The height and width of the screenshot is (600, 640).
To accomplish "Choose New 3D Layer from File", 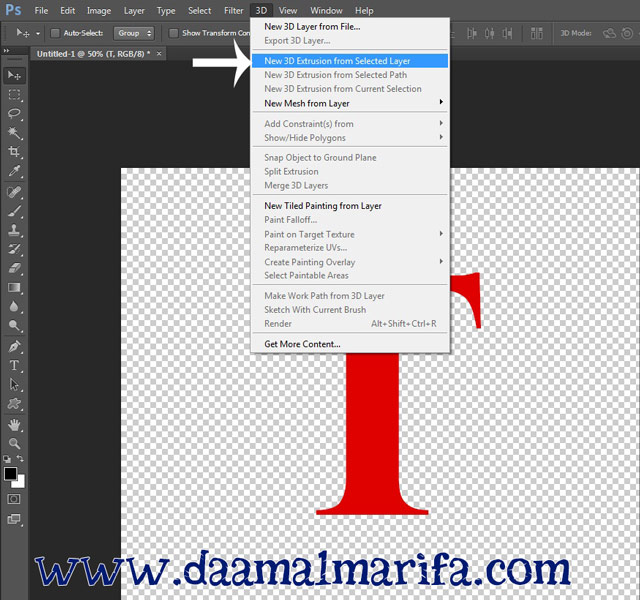I will (350, 27).
